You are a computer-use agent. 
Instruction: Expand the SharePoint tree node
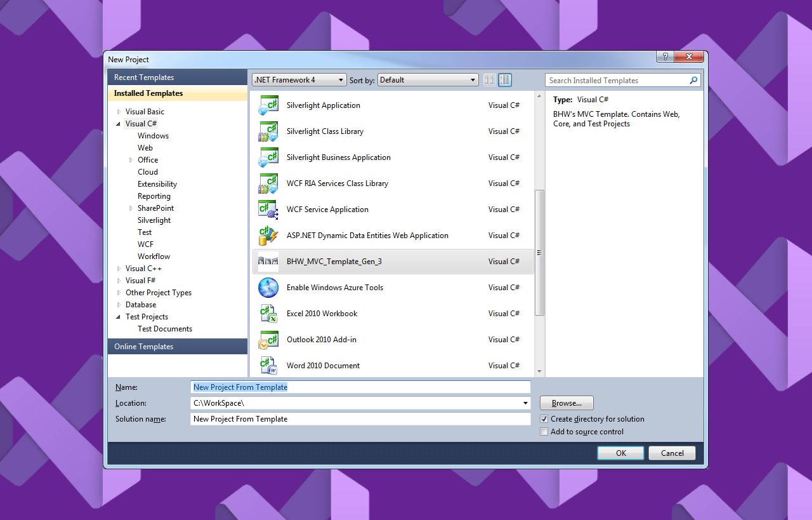pos(131,208)
